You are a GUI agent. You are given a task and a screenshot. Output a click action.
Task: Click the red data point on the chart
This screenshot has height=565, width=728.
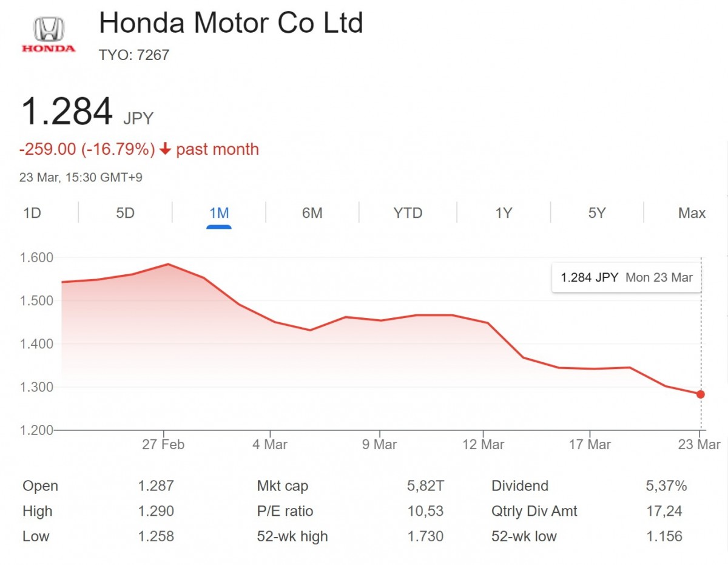tap(701, 394)
